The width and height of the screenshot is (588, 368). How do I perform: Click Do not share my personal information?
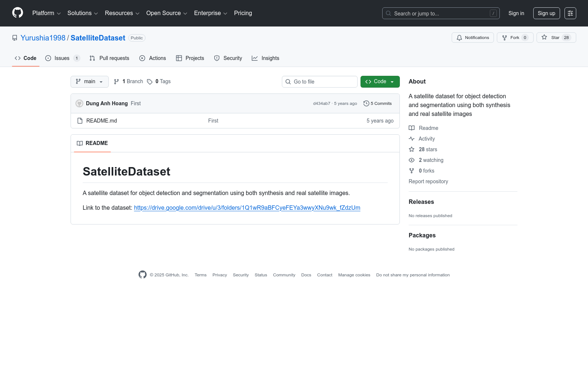(413, 275)
